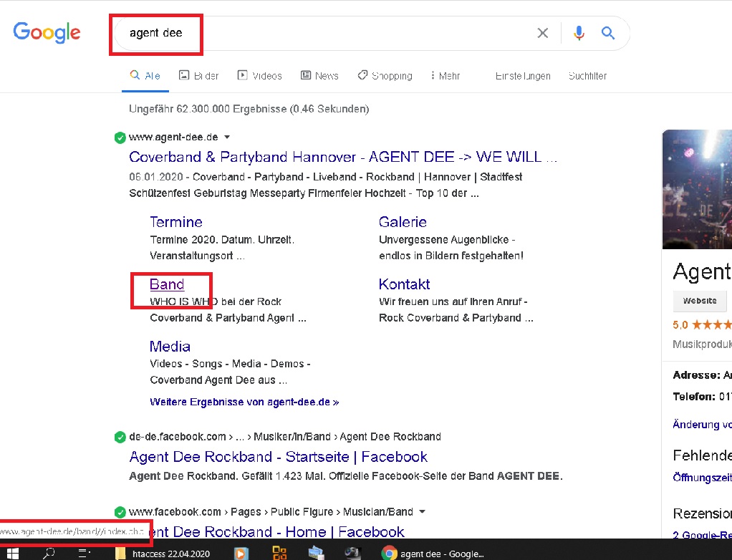The height and width of the screenshot is (560, 732).
Task: Switch to the Bilder tab
Action: tap(199, 76)
